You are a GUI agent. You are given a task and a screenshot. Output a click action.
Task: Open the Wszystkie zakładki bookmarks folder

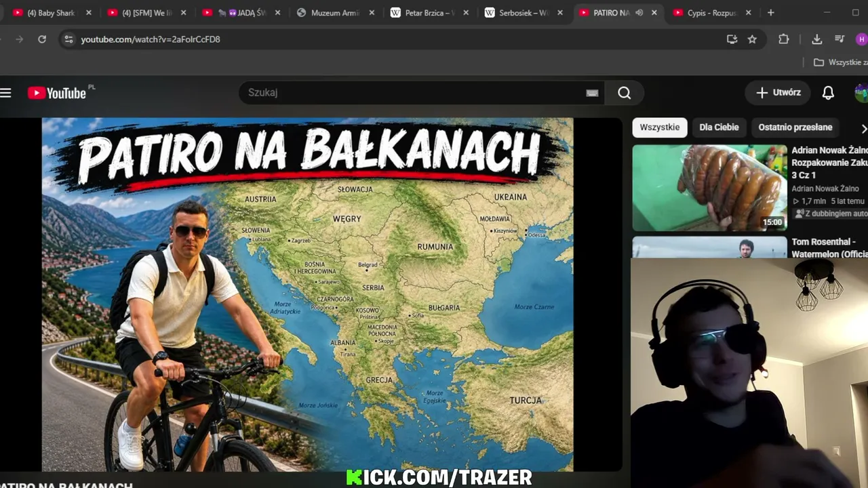tap(840, 62)
